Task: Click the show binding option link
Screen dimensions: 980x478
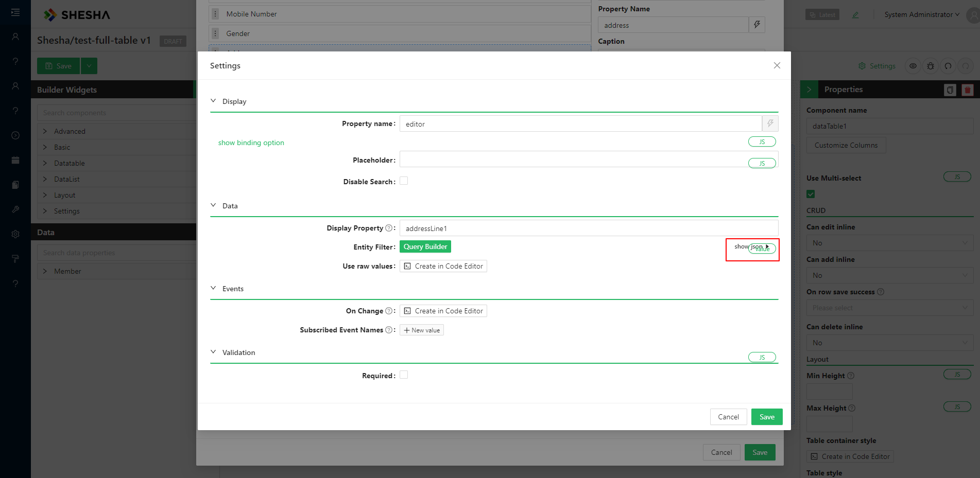Action: tap(251, 143)
